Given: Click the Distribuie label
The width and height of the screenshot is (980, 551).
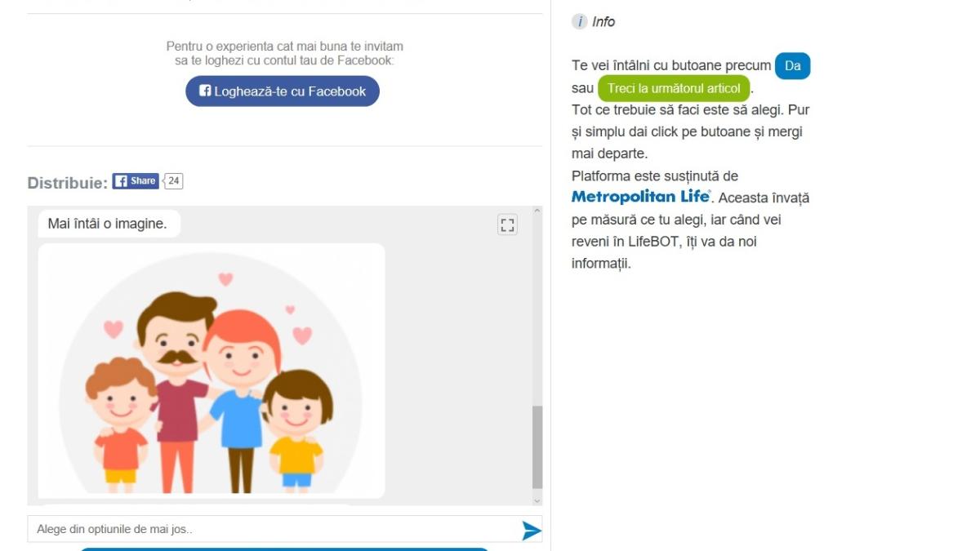Looking at the screenshot, I should [67, 183].
